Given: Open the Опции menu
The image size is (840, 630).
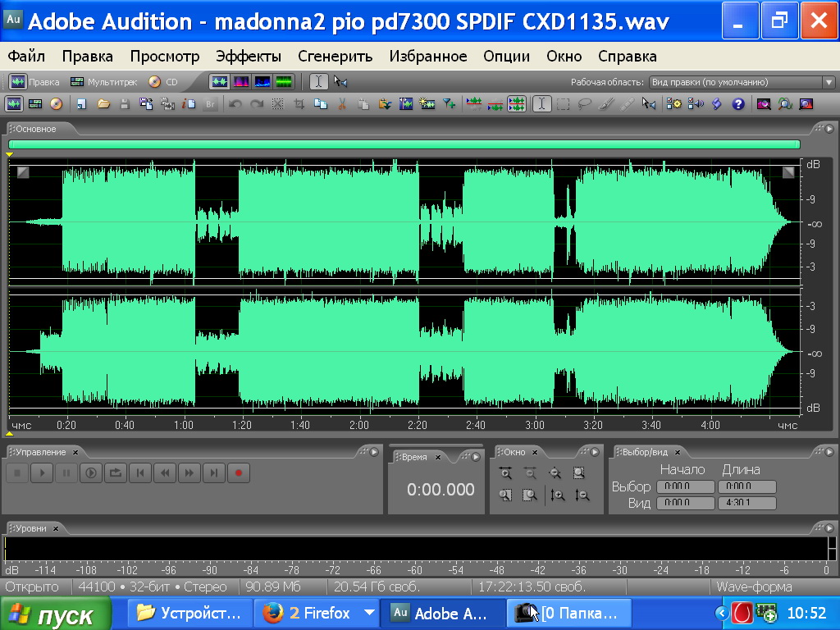Looking at the screenshot, I should pyautogui.click(x=506, y=57).
